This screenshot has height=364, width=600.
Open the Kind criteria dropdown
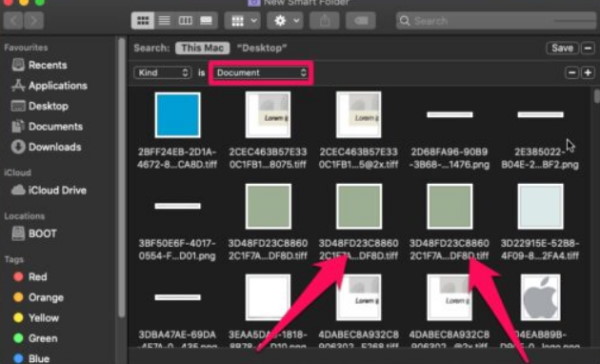[163, 73]
